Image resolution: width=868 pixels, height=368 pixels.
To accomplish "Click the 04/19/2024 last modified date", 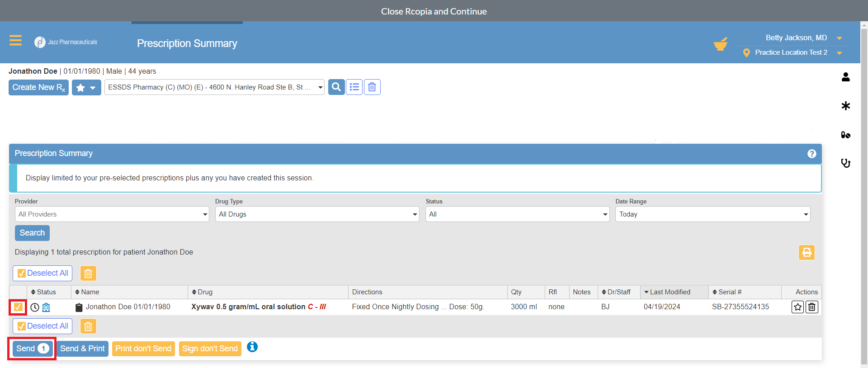I will pos(662,307).
